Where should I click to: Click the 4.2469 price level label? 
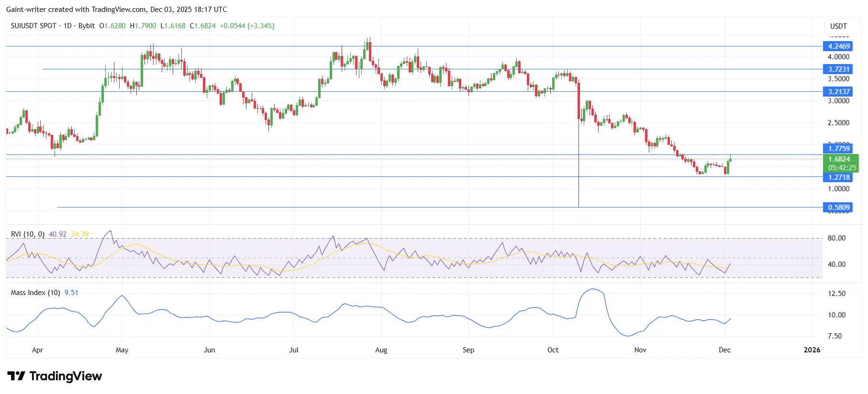[x=839, y=46]
